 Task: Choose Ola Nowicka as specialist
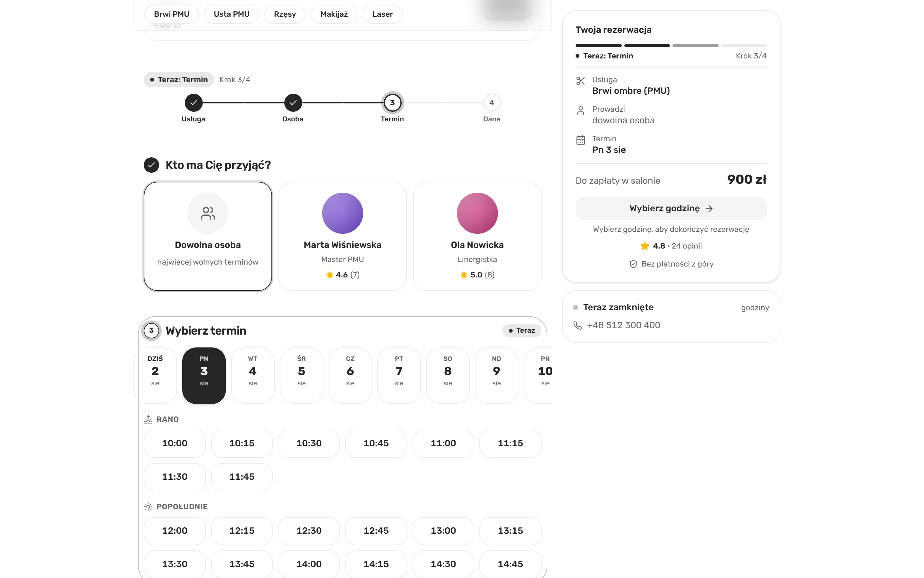coord(477,236)
